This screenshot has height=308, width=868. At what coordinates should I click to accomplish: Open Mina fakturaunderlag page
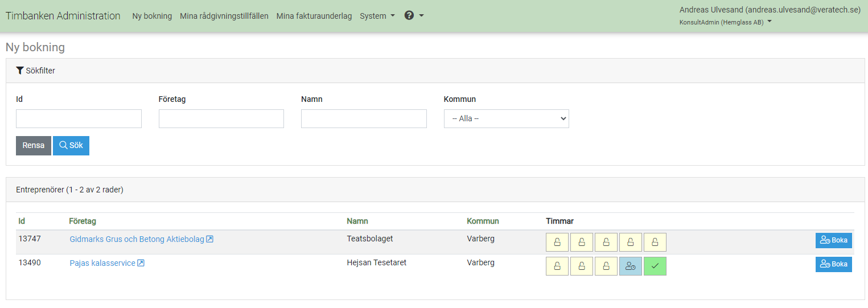(x=314, y=16)
